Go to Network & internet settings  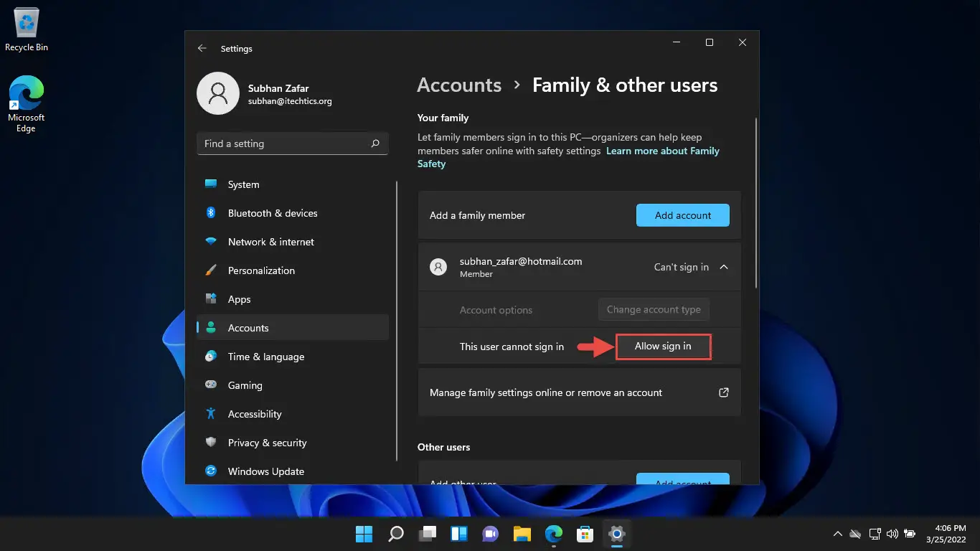293,242
